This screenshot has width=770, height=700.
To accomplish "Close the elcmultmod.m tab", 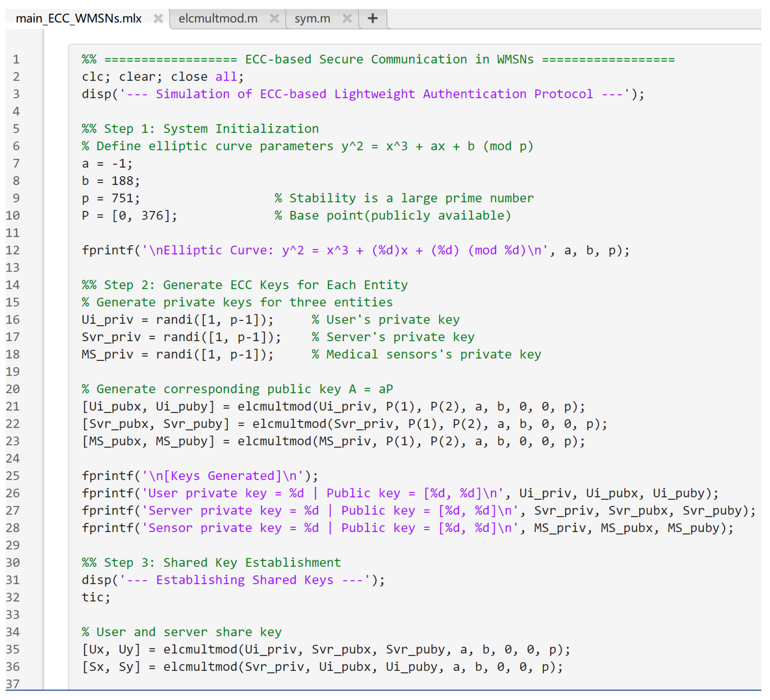I will [x=274, y=18].
